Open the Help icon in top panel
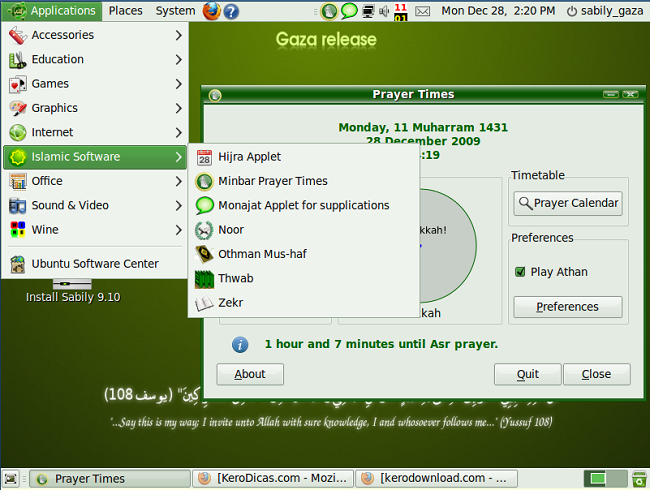 point(231,11)
